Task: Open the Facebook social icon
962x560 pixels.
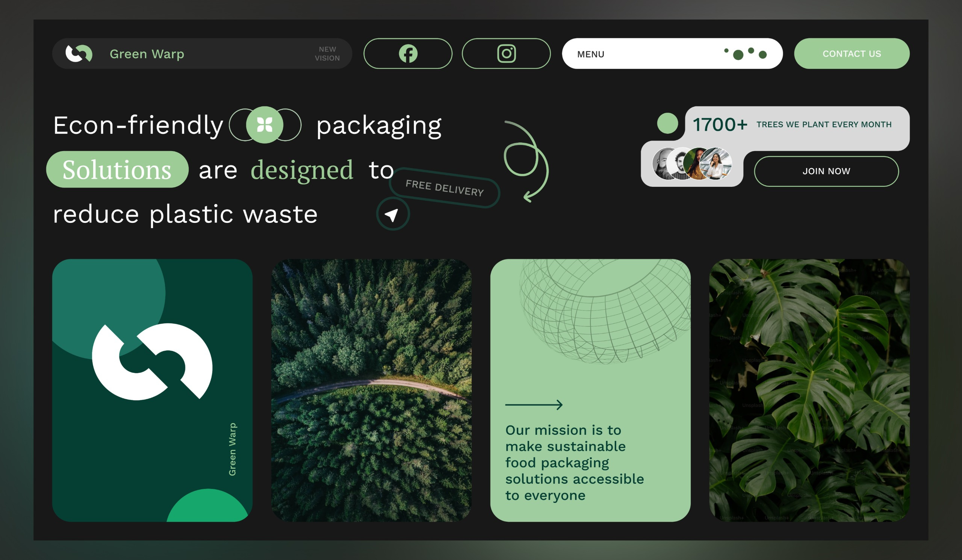Action: tap(408, 53)
